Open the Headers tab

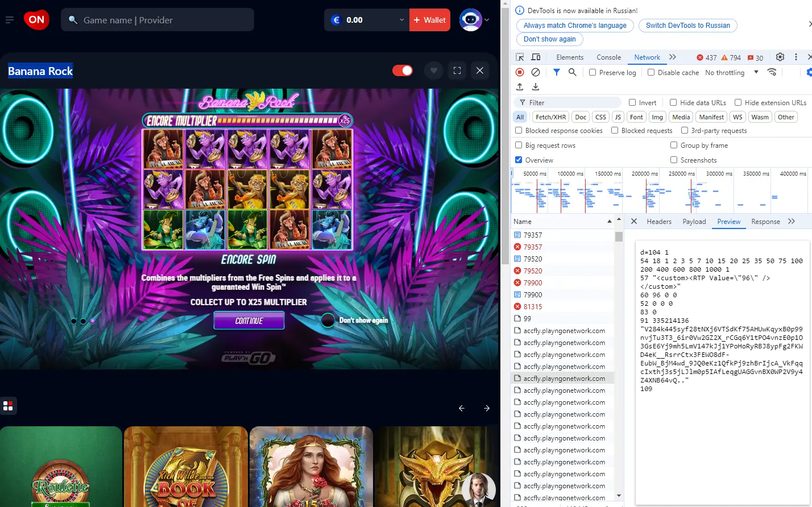(x=659, y=222)
